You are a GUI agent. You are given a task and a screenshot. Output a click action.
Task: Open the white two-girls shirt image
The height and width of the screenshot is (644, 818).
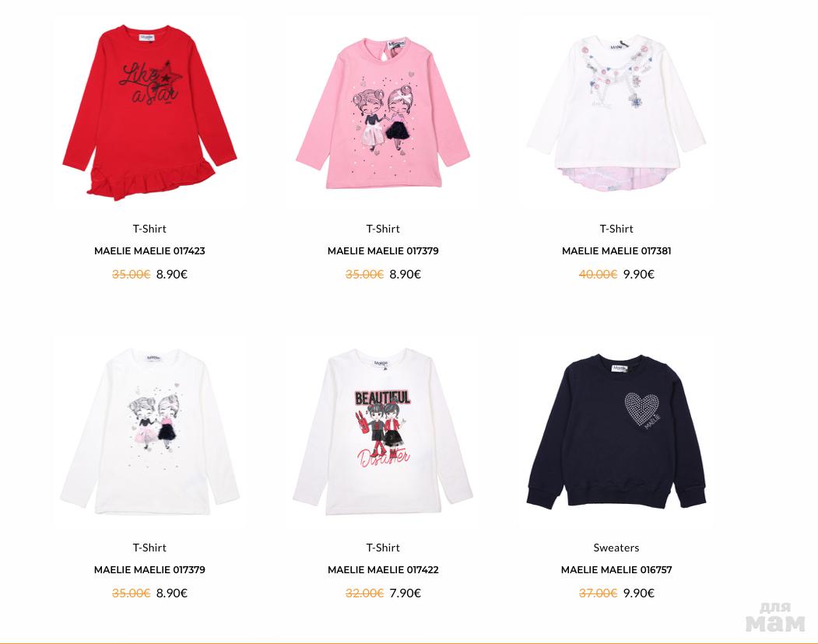(149, 431)
